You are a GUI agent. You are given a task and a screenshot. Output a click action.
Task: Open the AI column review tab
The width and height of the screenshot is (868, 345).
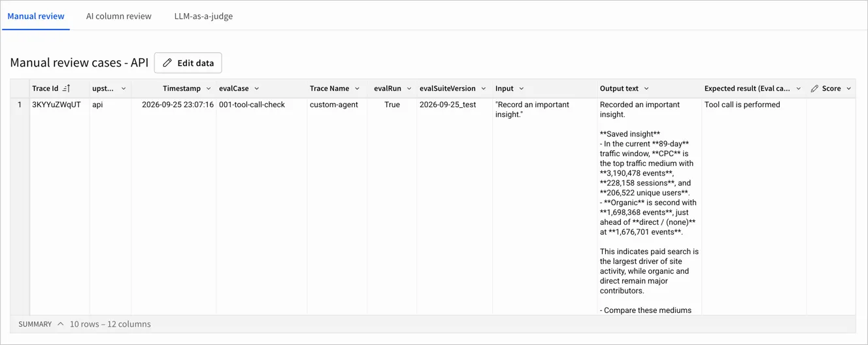pyautogui.click(x=119, y=16)
